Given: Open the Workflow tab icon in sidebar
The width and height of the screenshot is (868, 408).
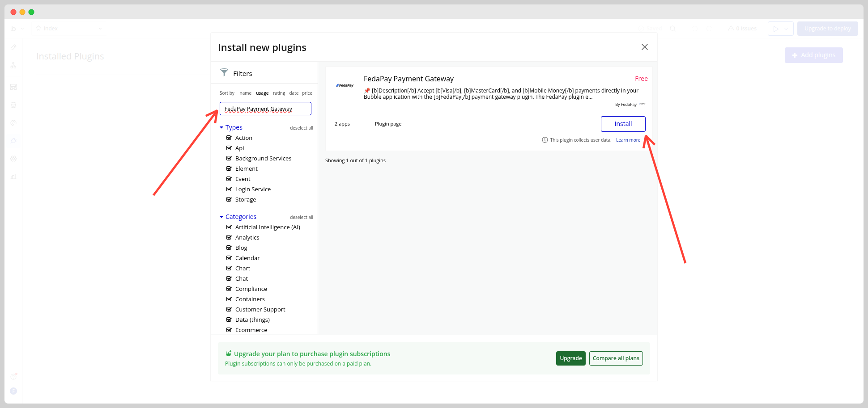Looking at the screenshot, I should 13,65.
